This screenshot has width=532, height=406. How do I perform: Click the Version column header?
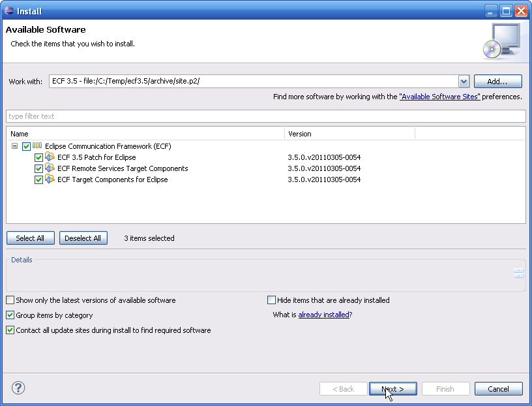(350, 134)
